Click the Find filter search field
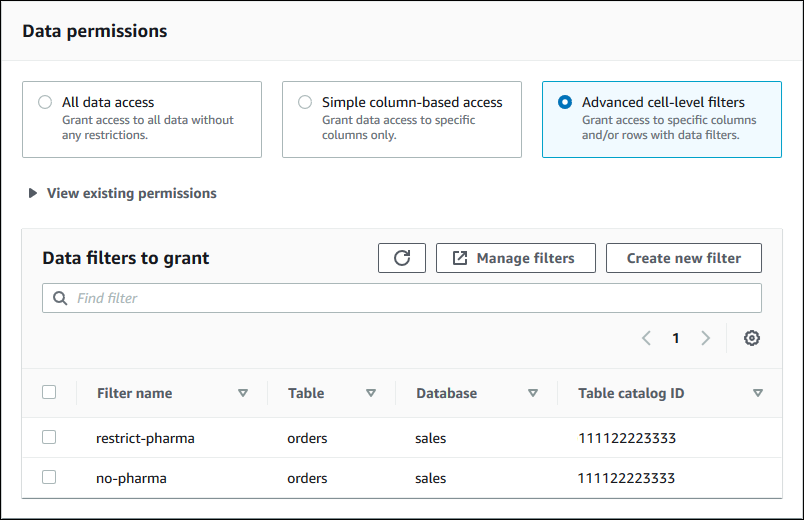The height and width of the screenshot is (520, 804). point(402,298)
